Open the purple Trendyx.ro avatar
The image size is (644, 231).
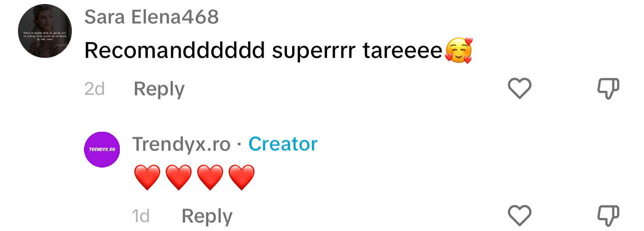point(102,149)
